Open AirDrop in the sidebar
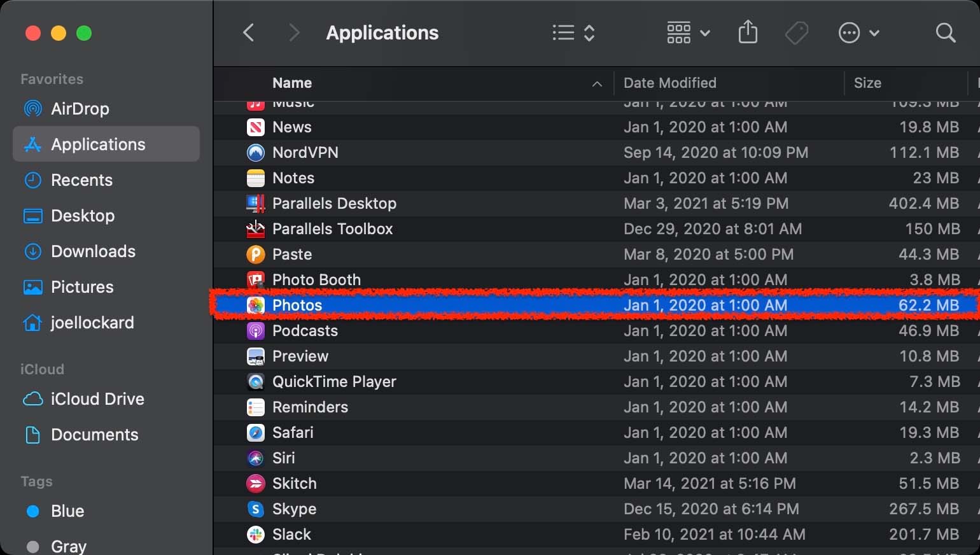The height and width of the screenshot is (555, 980). click(x=106, y=109)
